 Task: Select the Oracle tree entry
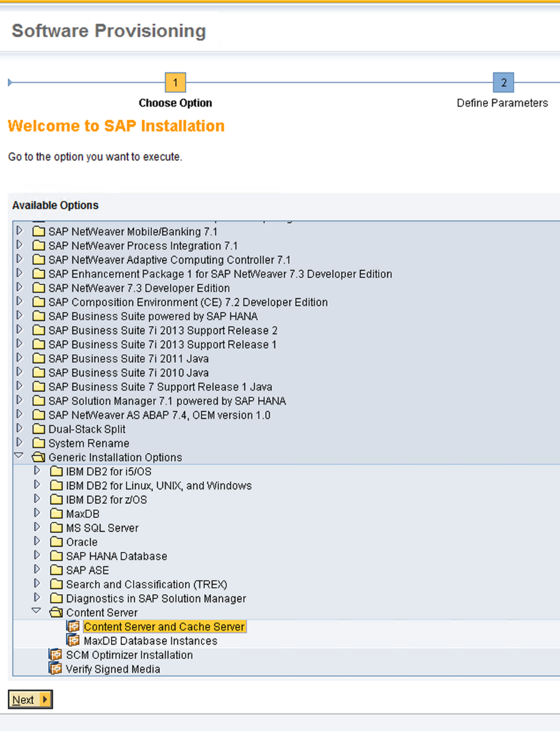[x=81, y=542]
